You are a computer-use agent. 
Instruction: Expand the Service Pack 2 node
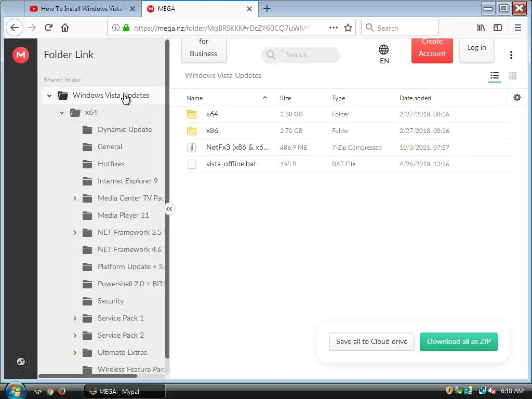click(75, 336)
